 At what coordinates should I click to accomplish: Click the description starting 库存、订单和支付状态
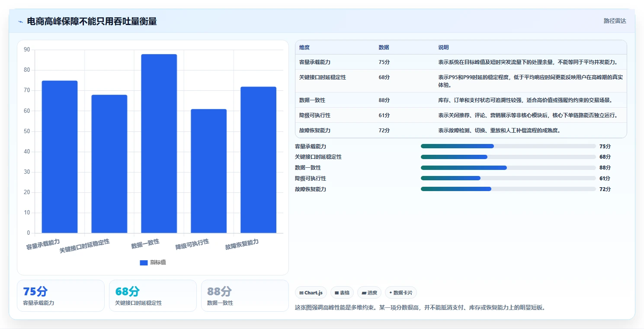(525, 100)
